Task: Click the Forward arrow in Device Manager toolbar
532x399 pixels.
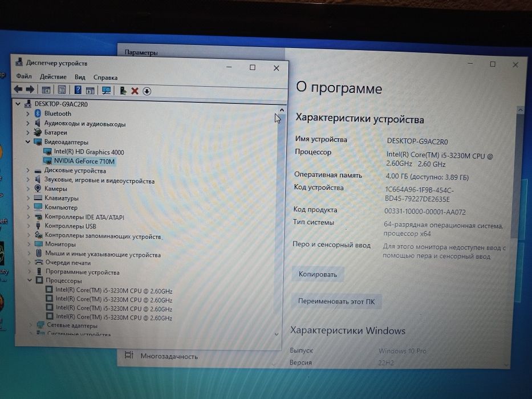Action: [30, 89]
